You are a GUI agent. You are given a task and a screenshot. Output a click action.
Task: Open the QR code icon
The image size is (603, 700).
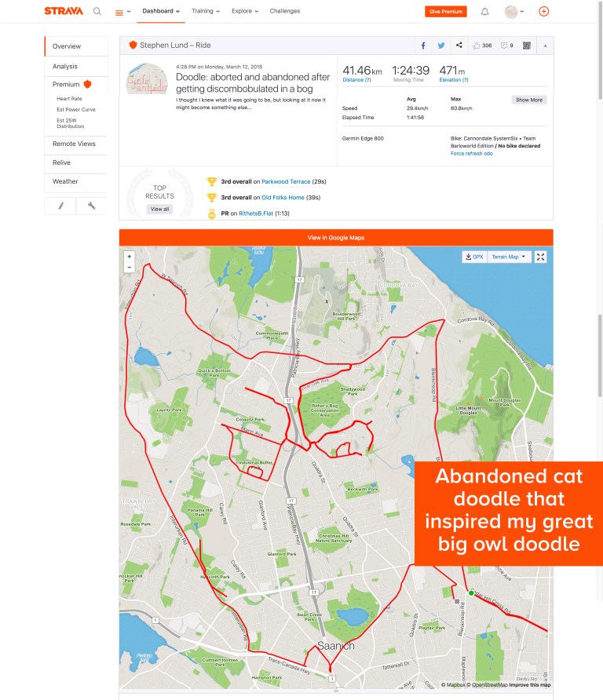526,46
